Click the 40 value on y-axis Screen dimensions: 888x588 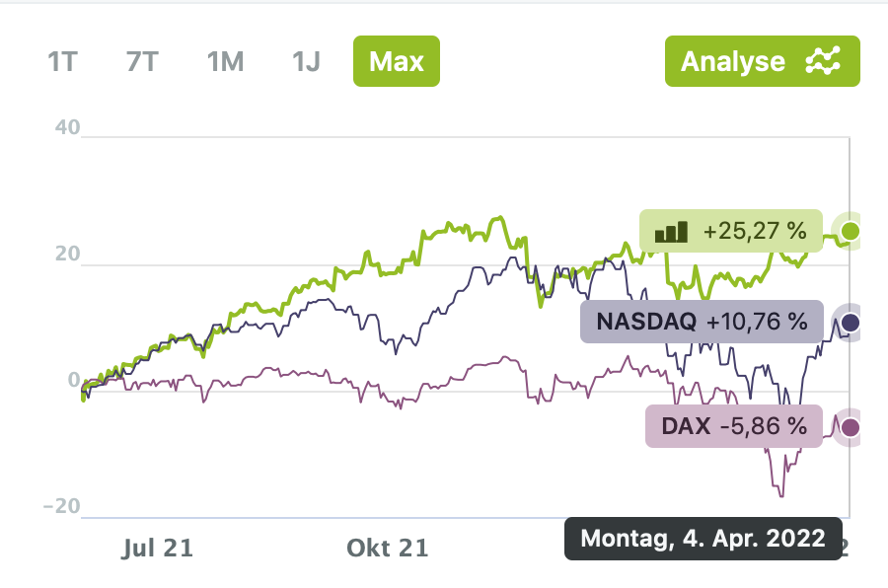pyautogui.click(x=67, y=128)
